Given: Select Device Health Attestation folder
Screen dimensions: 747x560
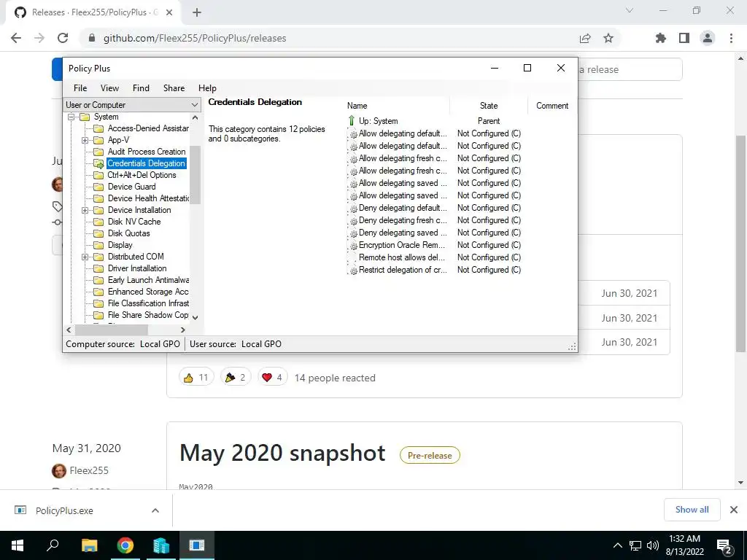Looking at the screenshot, I should click(x=147, y=198).
